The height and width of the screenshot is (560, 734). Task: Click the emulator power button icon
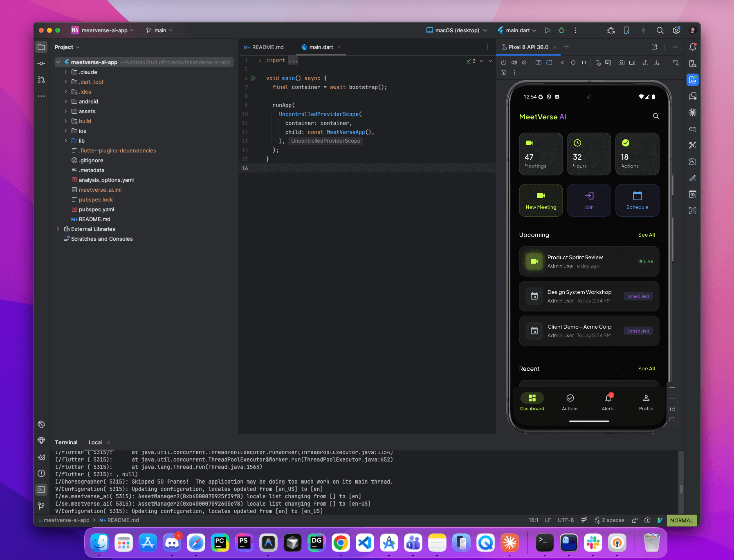[x=504, y=63]
